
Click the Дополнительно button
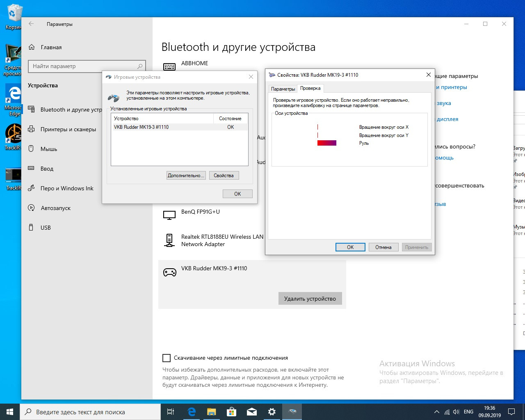[186, 176]
